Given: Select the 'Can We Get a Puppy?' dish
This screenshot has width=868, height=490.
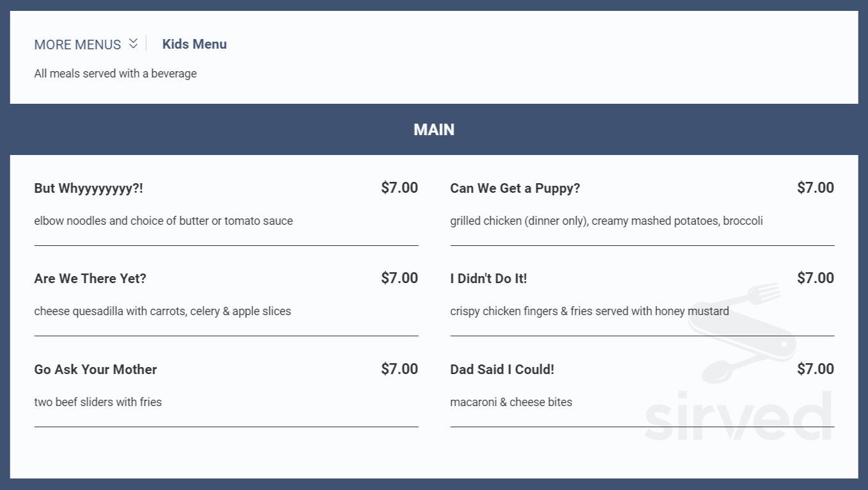Looking at the screenshot, I should click(515, 188).
